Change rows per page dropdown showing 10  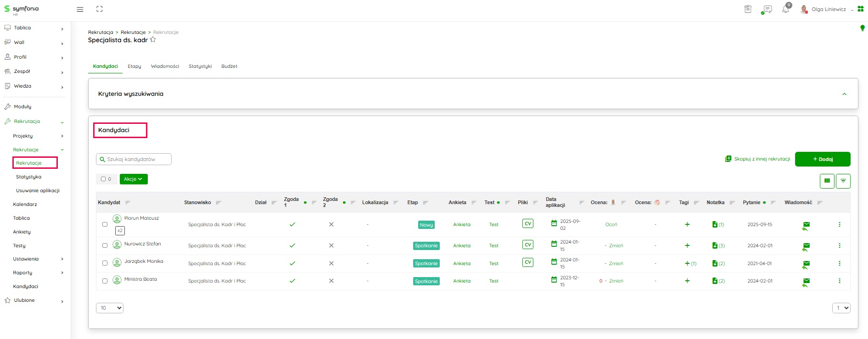point(109,308)
